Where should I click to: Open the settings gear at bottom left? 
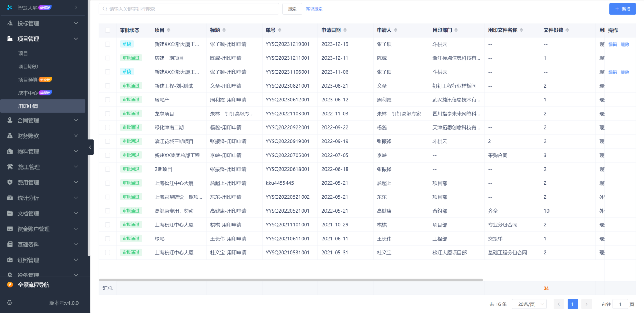click(9, 303)
